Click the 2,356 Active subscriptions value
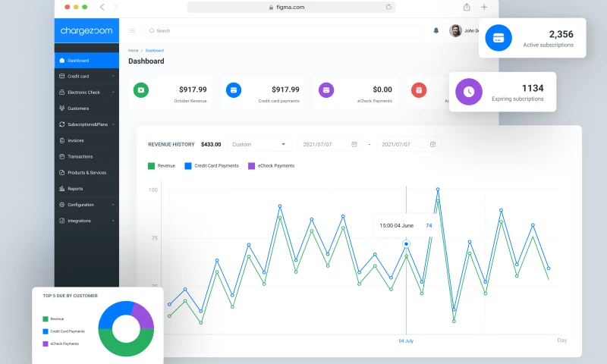This screenshot has height=364, width=607. 561,34
